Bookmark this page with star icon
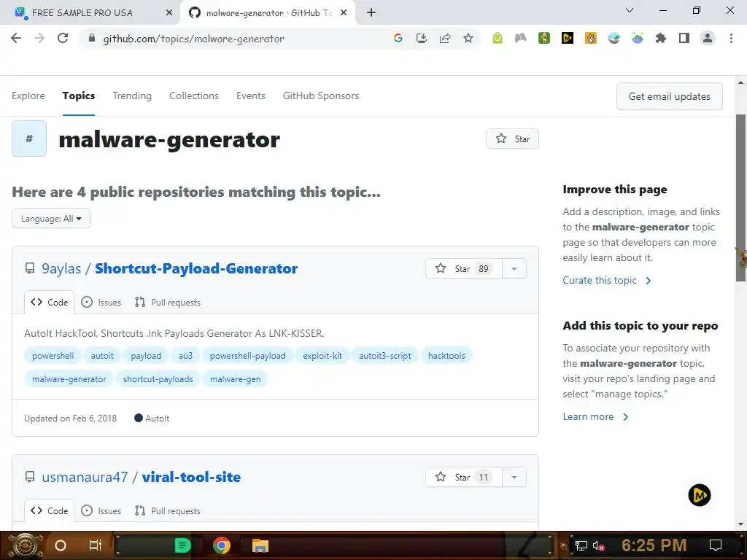 pos(468,38)
